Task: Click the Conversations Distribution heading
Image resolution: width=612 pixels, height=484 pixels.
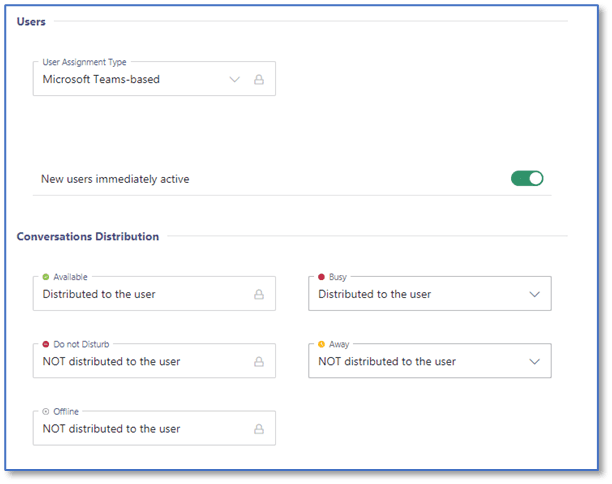Action: coord(88,237)
